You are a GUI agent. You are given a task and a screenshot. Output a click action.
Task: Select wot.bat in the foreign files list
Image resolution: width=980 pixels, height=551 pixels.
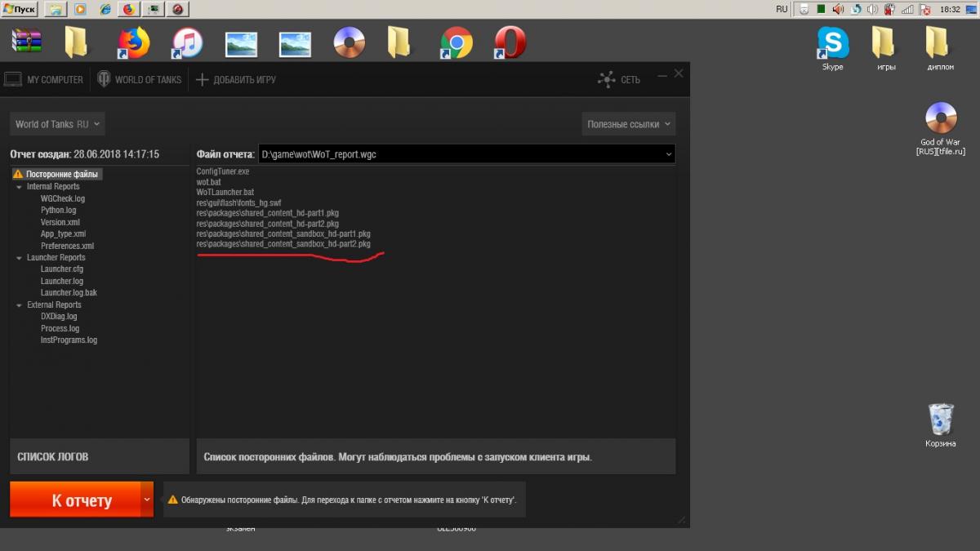click(x=209, y=182)
